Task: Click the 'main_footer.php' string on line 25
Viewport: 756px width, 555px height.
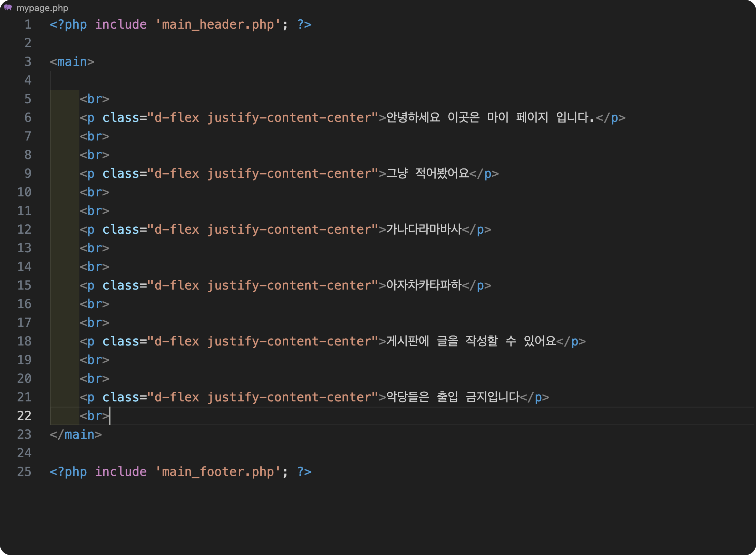Action: (217, 472)
